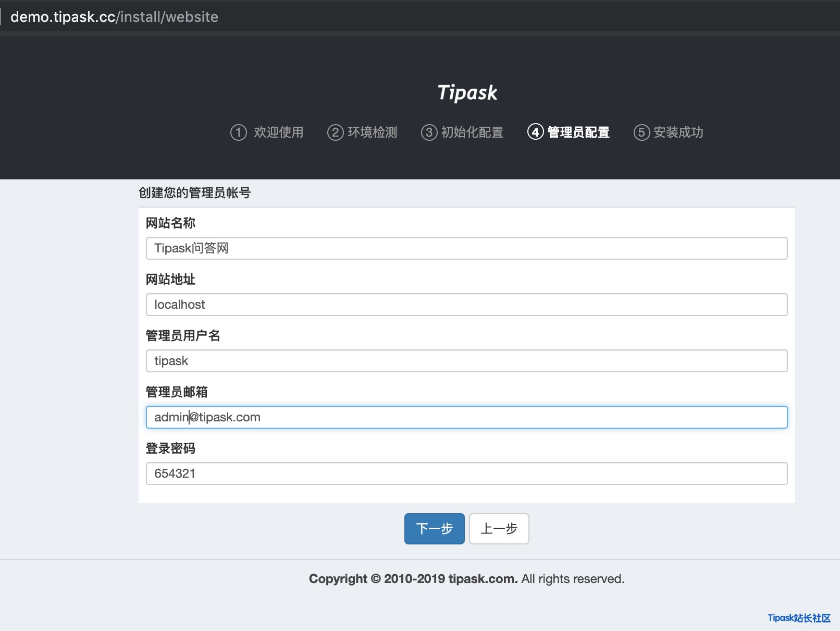This screenshot has width=840, height=631.
Task: Click the 管理员用户名 label
Action: [183, 336]
